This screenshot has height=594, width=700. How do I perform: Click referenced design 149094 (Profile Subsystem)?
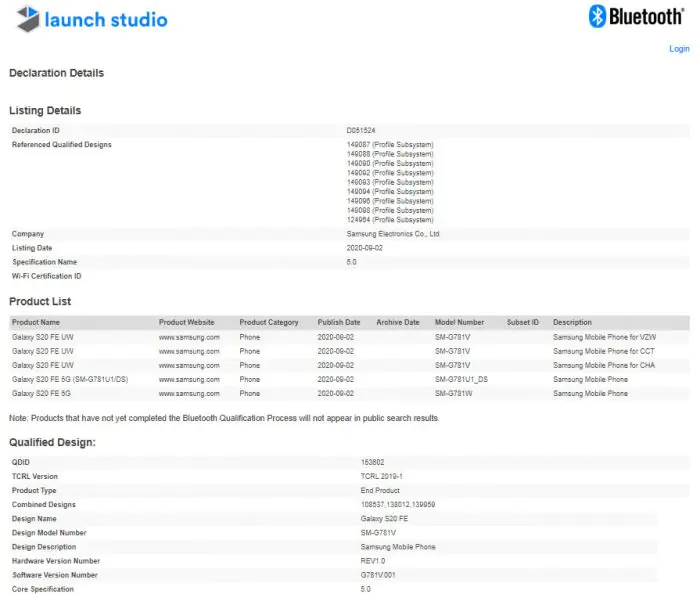(390, 191)
